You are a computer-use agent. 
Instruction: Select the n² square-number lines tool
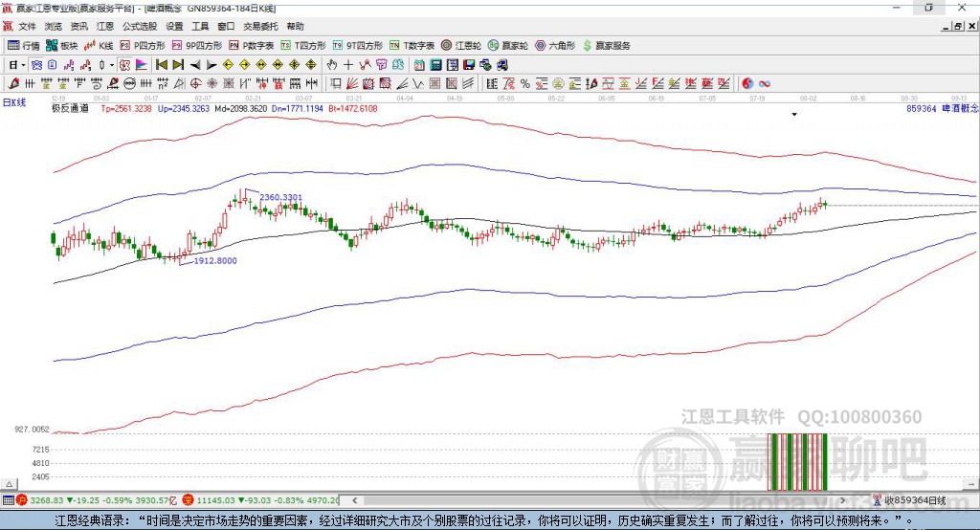(163, 84)
